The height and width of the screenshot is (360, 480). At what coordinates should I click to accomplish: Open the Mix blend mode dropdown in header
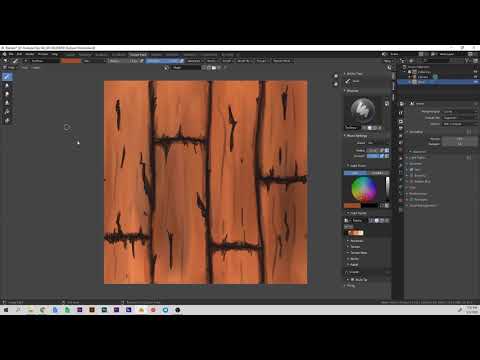click(x=95, y=61)
